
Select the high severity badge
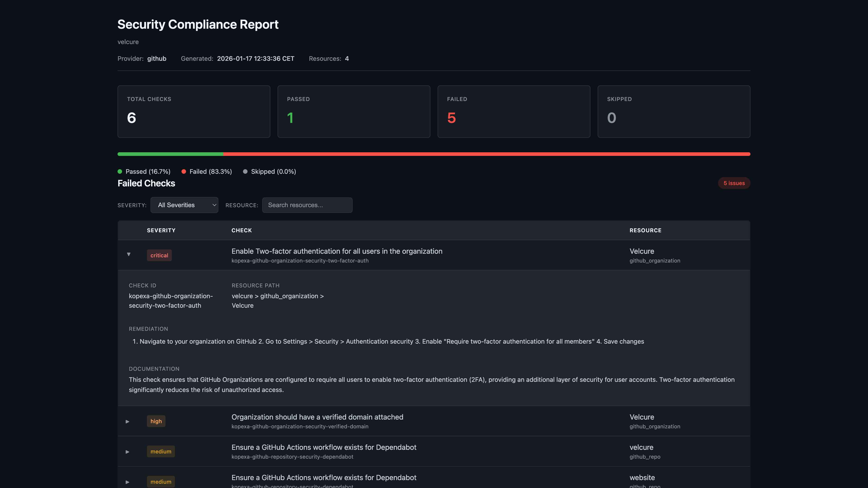(156, 421)
